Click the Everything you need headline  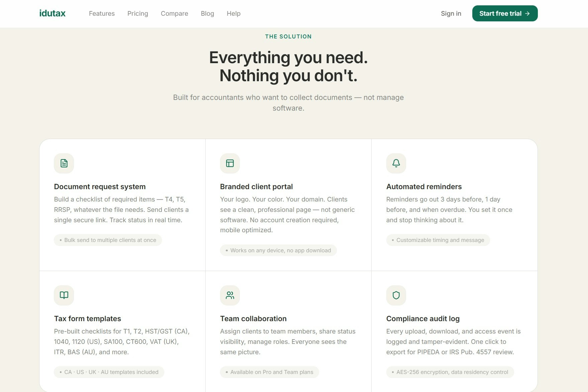(288, 67)
